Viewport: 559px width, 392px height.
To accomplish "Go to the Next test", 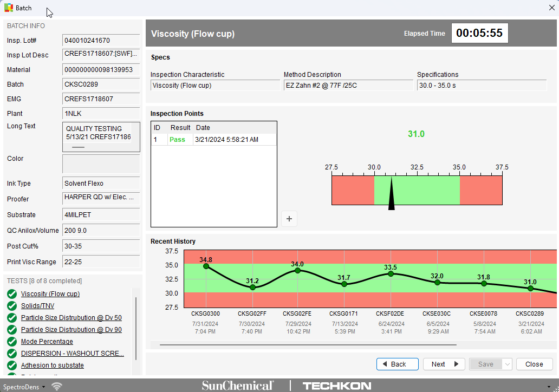I will pyautogui.click(x=444, y=364).
